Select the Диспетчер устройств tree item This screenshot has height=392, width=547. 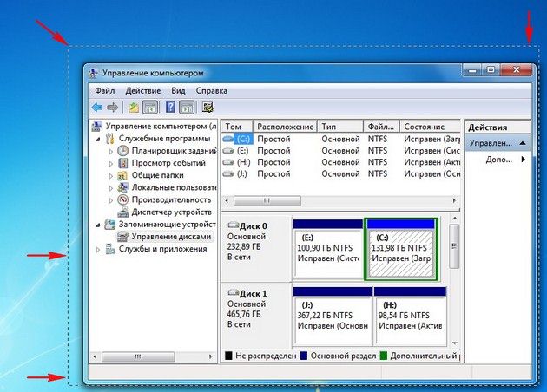tap(171, 212)
